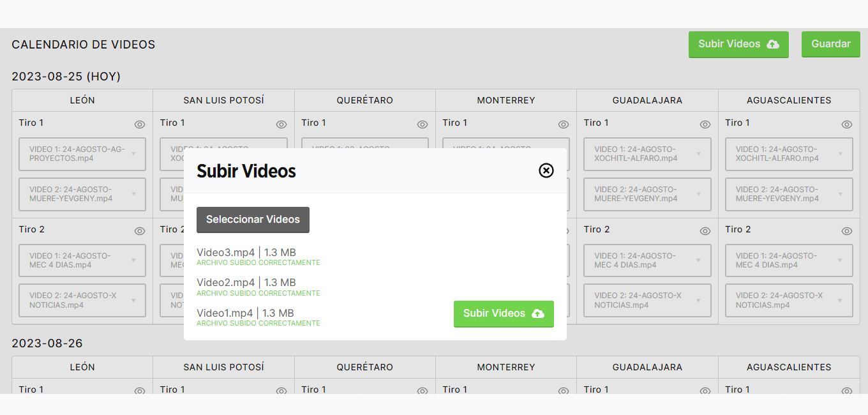Click the Subir Videos dialog title
Viewport: 868px width, 415px height.
tap(246, 171)
